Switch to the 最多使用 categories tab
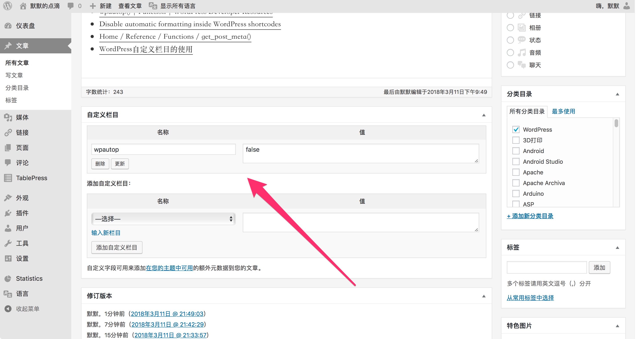The image size is (644, 339). pyautogui.click(x=563, y=111)
